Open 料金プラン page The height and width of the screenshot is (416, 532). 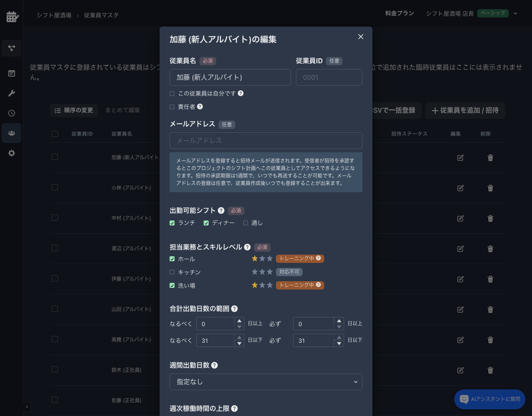[x=399, y=13]
